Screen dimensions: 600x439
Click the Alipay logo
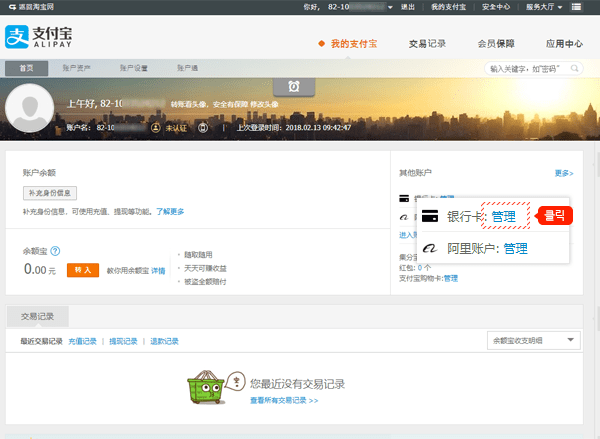[x=38, y=37]
